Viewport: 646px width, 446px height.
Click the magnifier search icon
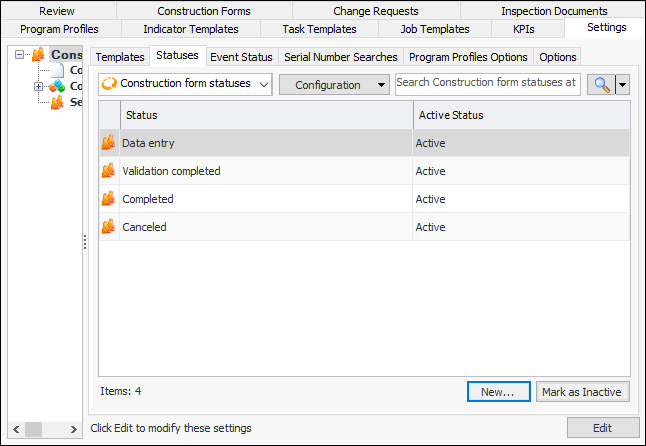click(601, 84)
